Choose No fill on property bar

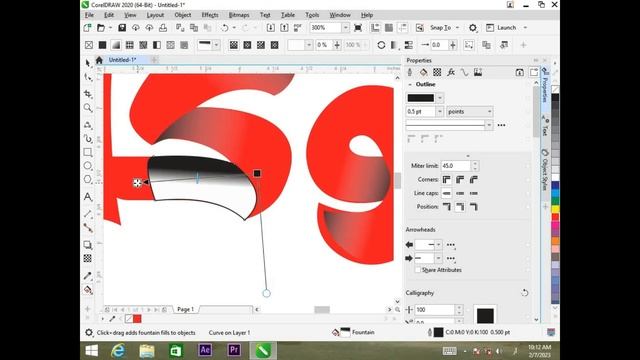(89, 45)
